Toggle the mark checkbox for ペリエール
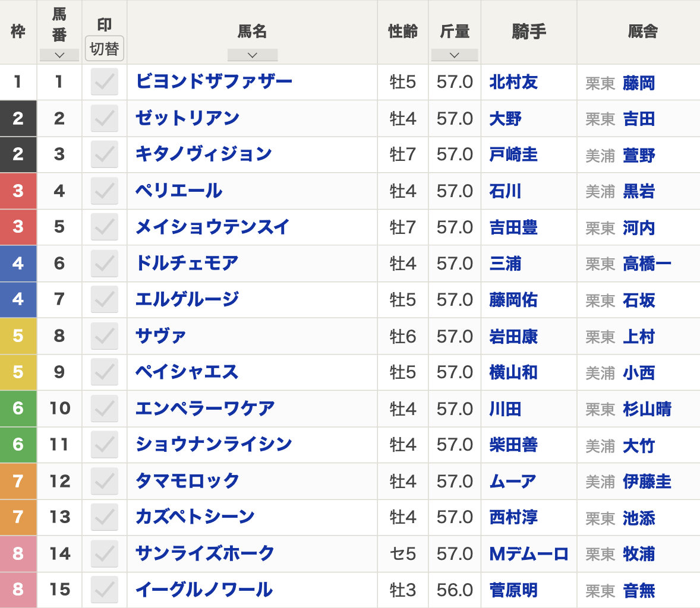 tap(105, 191)
